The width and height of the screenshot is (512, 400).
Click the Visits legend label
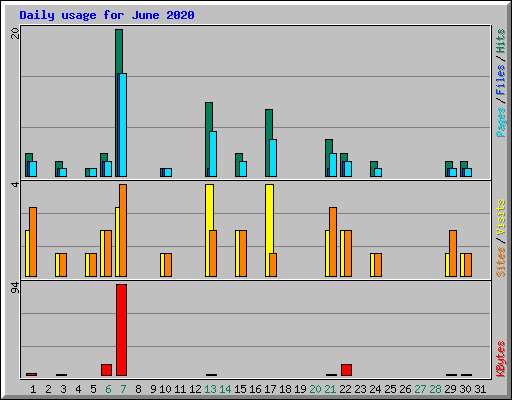[x=501, y=217]
